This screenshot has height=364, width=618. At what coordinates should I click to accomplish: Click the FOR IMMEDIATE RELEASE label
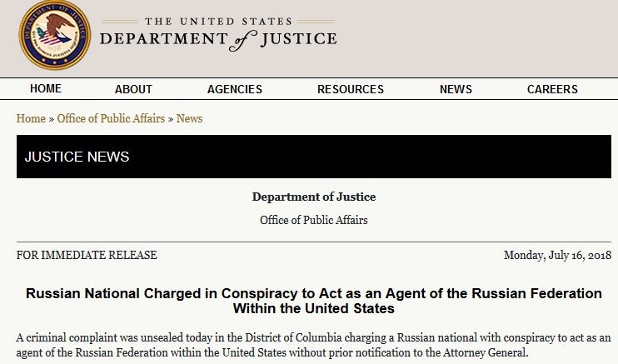pyautogui.click(x=87, y=255)
